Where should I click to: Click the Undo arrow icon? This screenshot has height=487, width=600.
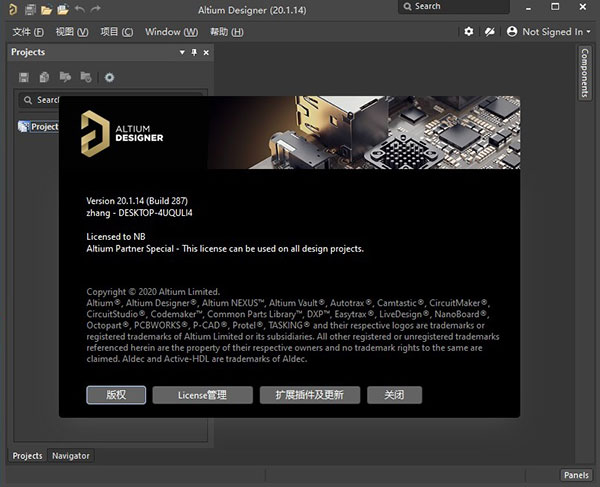pos(80,9)
